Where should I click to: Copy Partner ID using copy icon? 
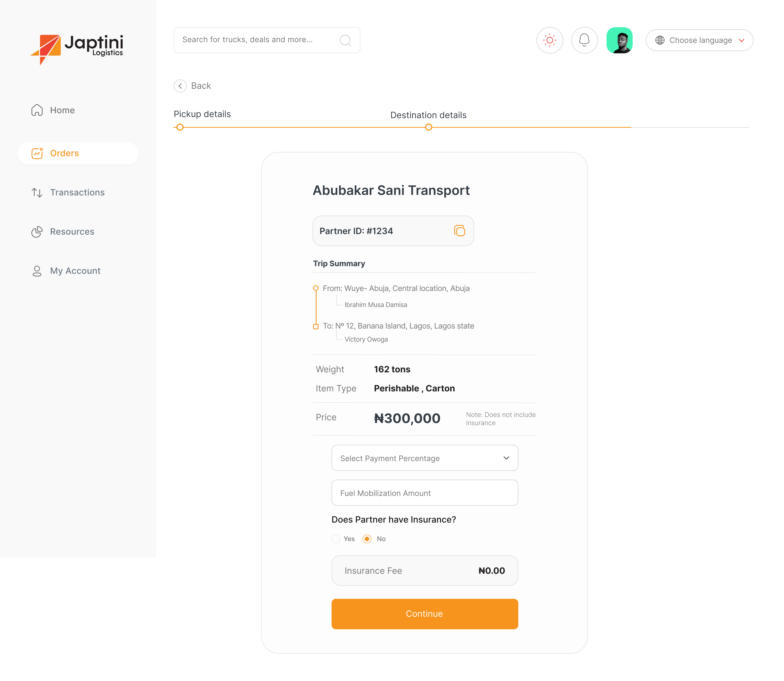460,231
